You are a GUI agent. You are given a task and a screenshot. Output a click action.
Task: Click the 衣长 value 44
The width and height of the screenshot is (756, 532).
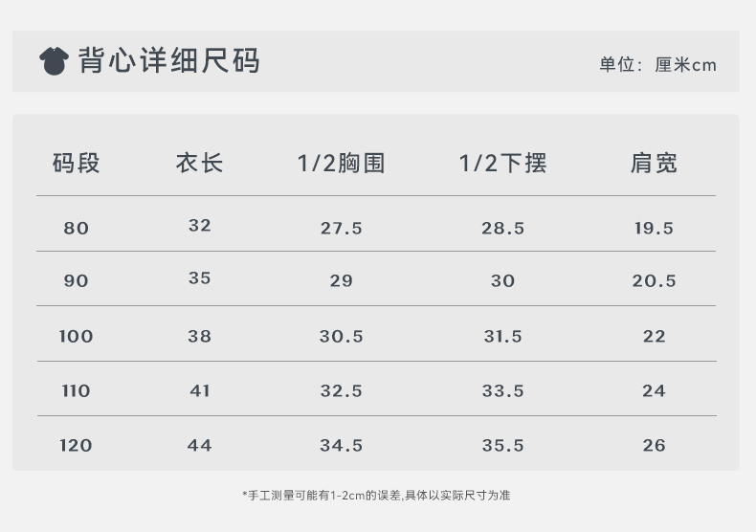coord(199,445)
